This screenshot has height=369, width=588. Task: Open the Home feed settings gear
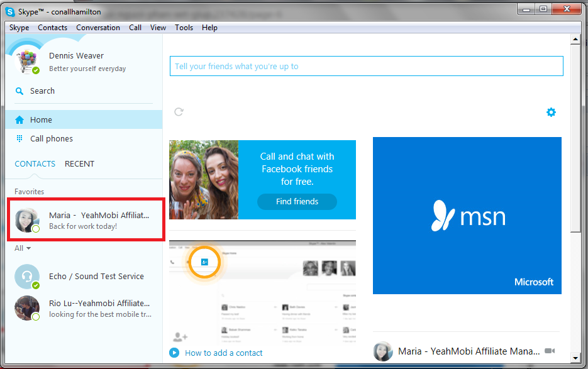(x=551, y=112)
